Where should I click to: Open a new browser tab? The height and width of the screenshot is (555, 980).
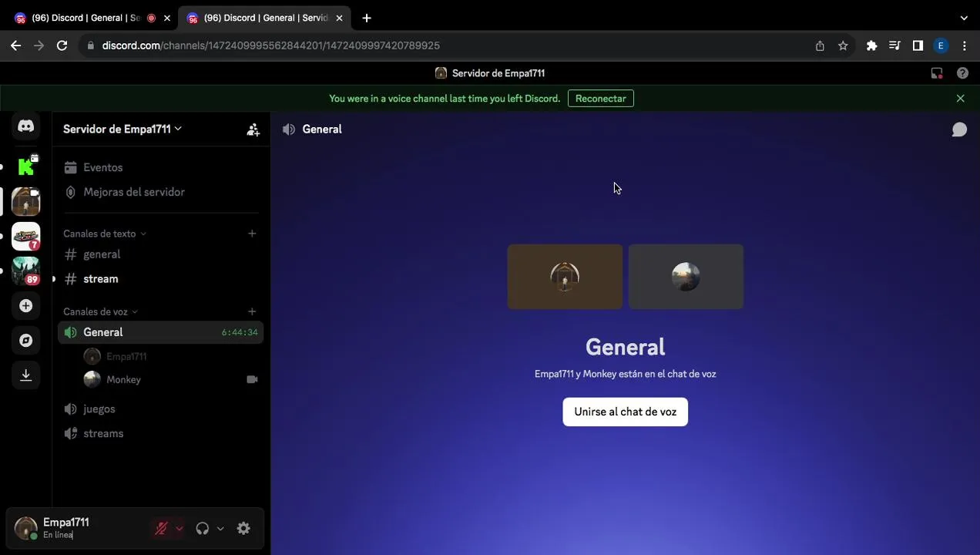[367, 18]
